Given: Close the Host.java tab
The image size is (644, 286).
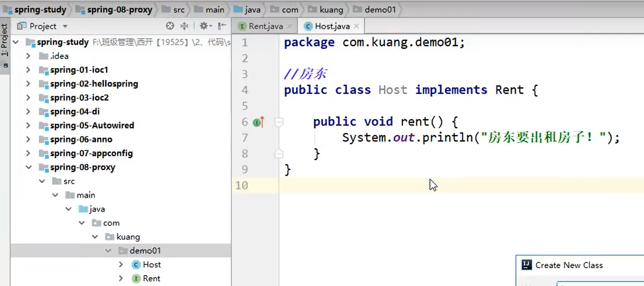Looking at the screenshot, I should tap(357, 26).
